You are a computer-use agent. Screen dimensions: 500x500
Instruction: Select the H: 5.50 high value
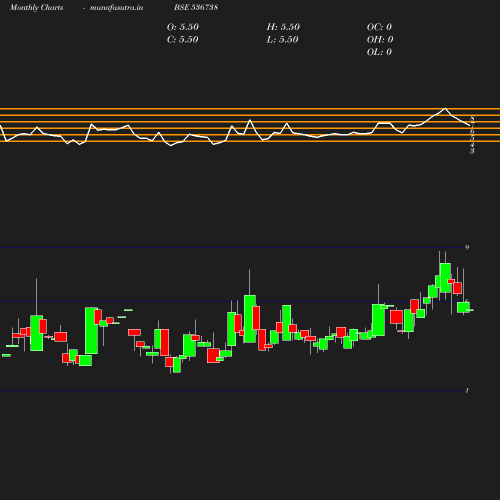pos(283,27)
